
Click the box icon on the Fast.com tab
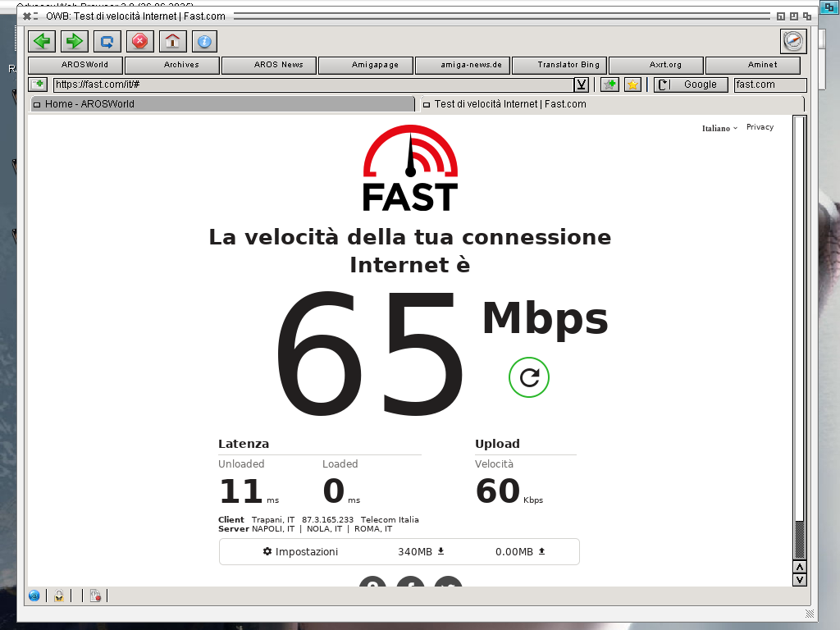click(x=427, y=104)
